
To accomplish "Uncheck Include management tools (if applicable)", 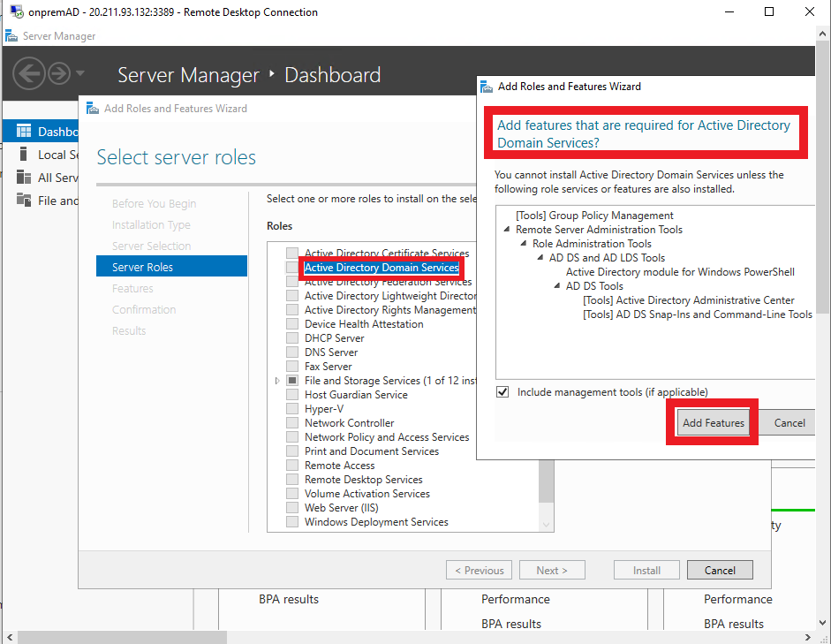I will click(x=502, y=391).
